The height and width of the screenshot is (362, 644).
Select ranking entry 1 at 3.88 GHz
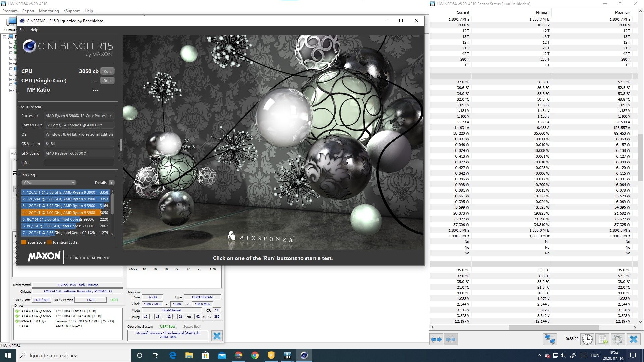[x=65, y=192]
